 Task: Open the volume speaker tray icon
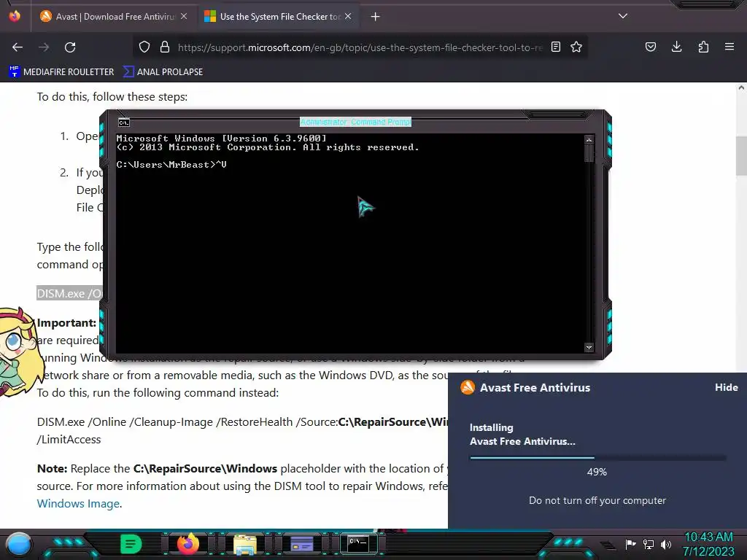click(666, 544)
